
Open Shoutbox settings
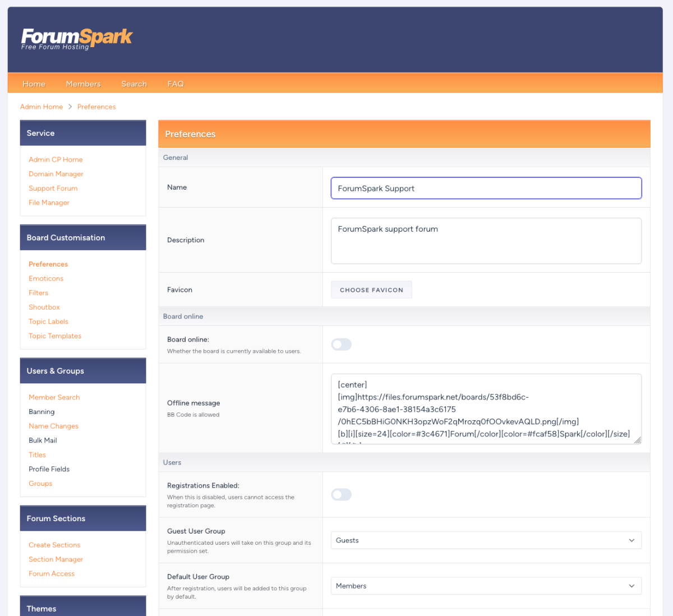click(44, 307)
